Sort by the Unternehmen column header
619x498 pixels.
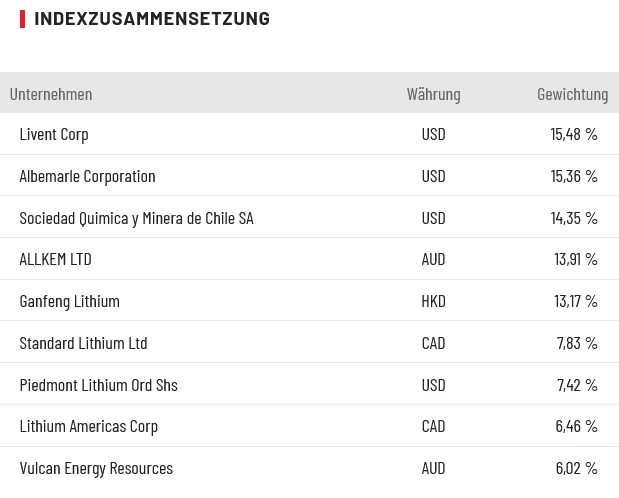coord(51,94)
